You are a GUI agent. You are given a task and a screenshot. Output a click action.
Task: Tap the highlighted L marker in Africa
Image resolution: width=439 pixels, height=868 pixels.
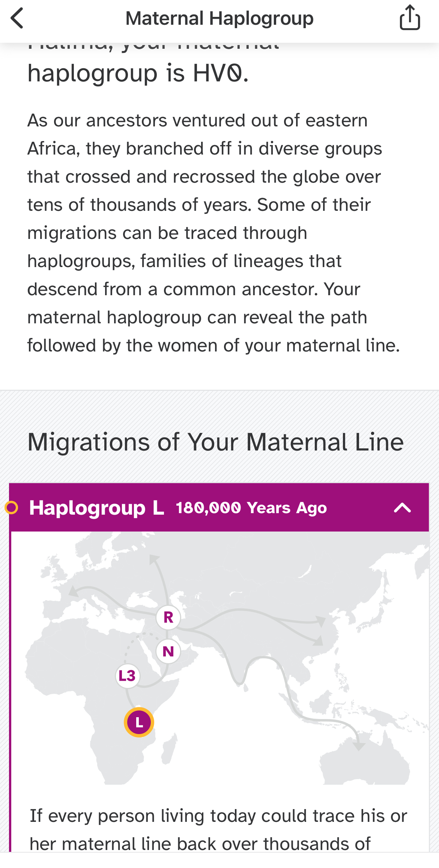coord(139,722)
